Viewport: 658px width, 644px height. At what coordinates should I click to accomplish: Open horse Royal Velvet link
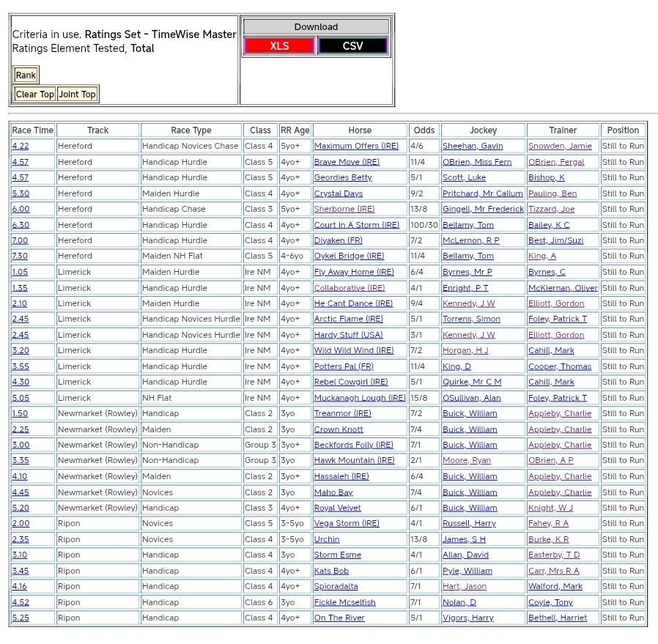click(x=337, y=508)
